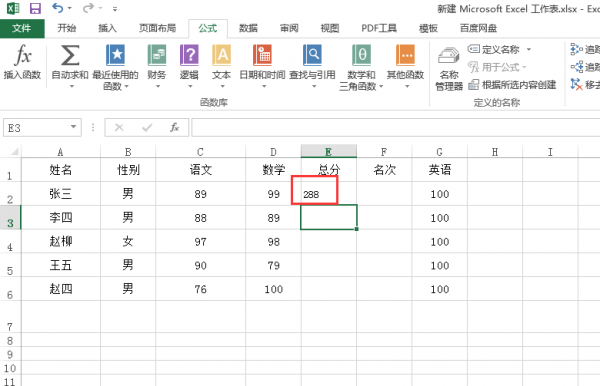The height and width of the screenshot is (386, 600).
Task: Expand the AutoSum dropdown arrow
Action: click(x=71, y=86)
